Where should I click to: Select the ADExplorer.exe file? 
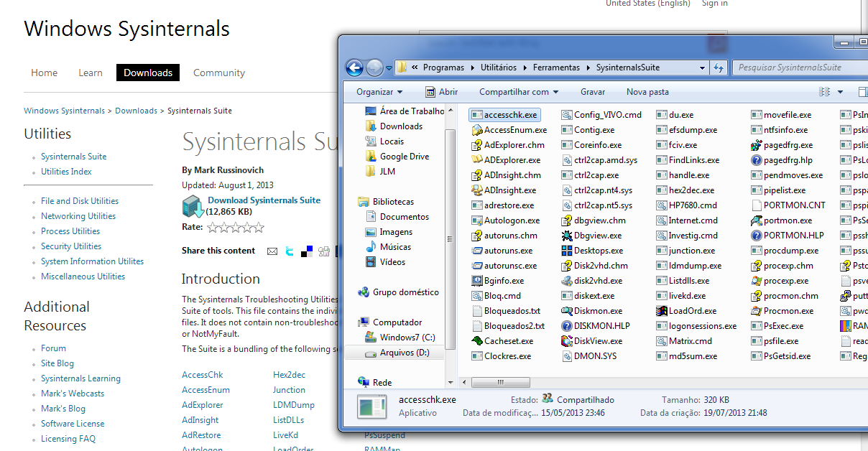click(x=507, y=160)
